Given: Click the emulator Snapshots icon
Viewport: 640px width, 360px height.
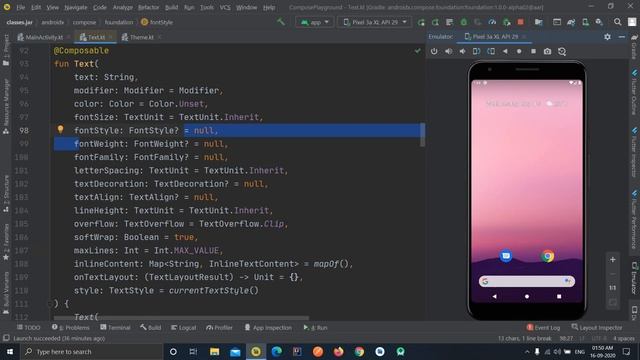Looking at the screenshot, I should pos(562,51).
